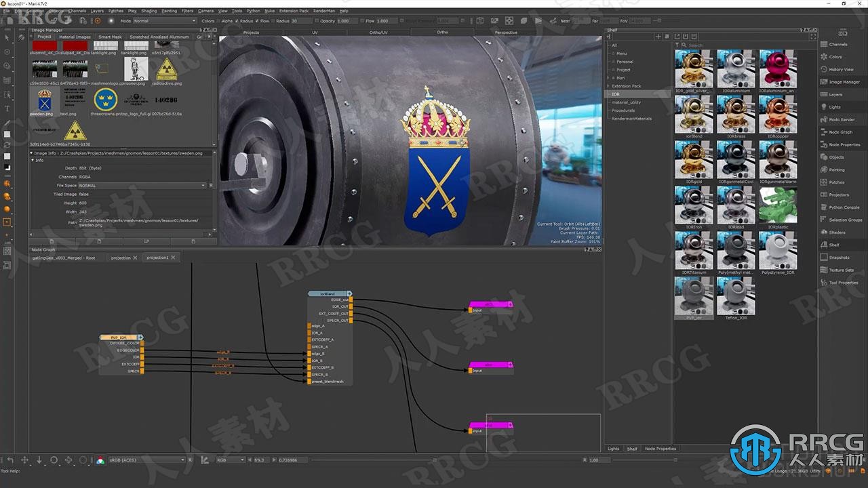Open the Snapshots palette

coord(839,258)
